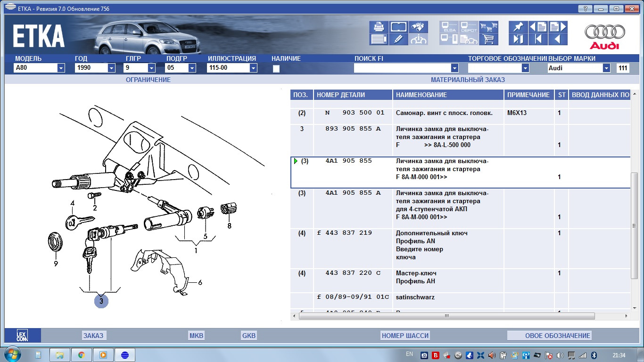The height and width of the screenshot is (362, 644).
Task: Click the LEXCOM logo icon
Action: click(22, 335)
